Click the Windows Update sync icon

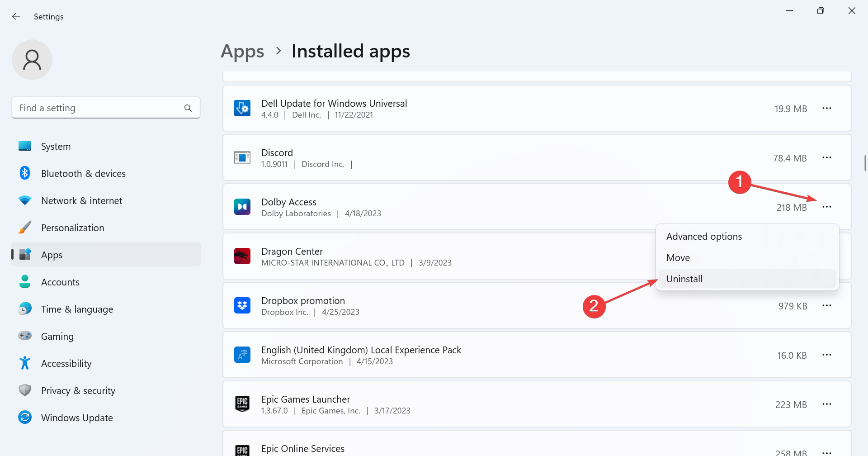25,417
